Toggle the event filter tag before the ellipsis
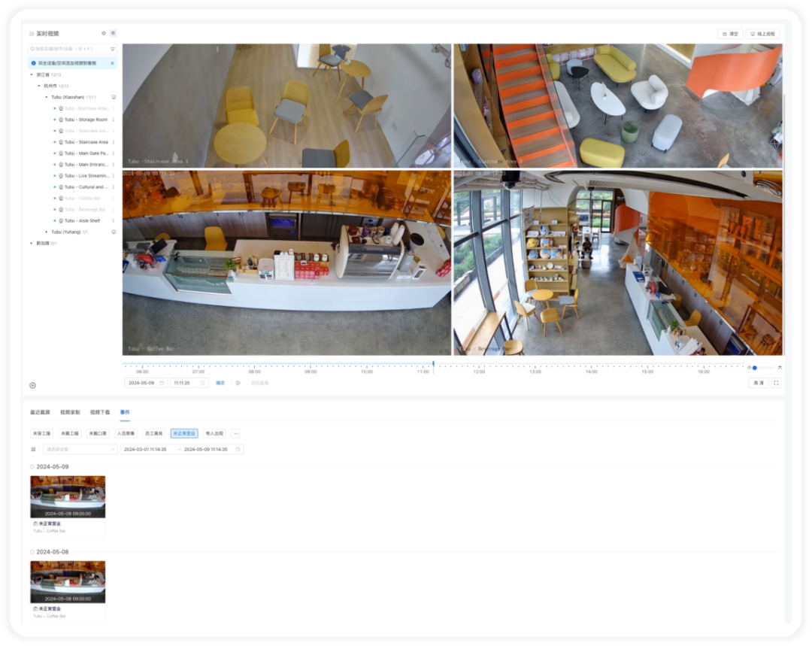The height and width of the screenshot is (646, 812). point(214,433)
